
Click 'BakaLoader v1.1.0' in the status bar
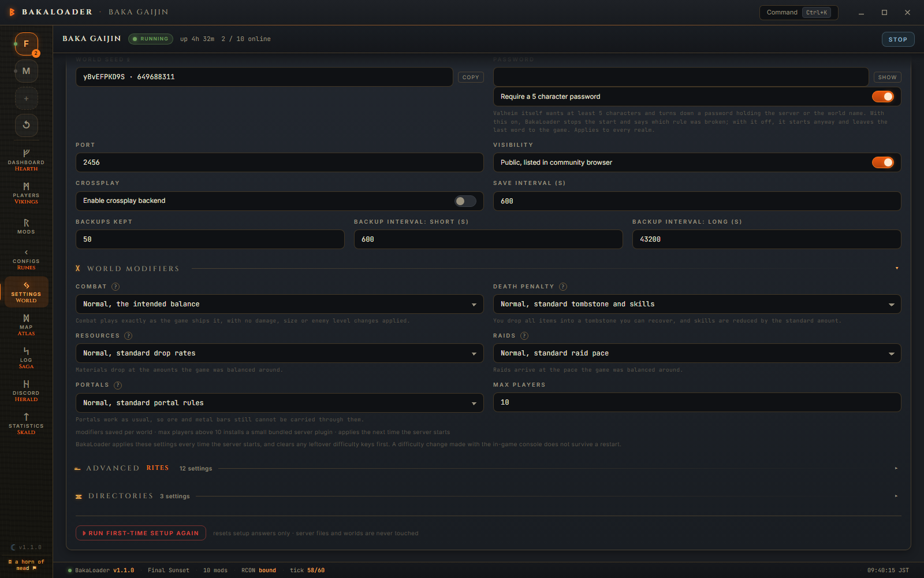[101, 570]
